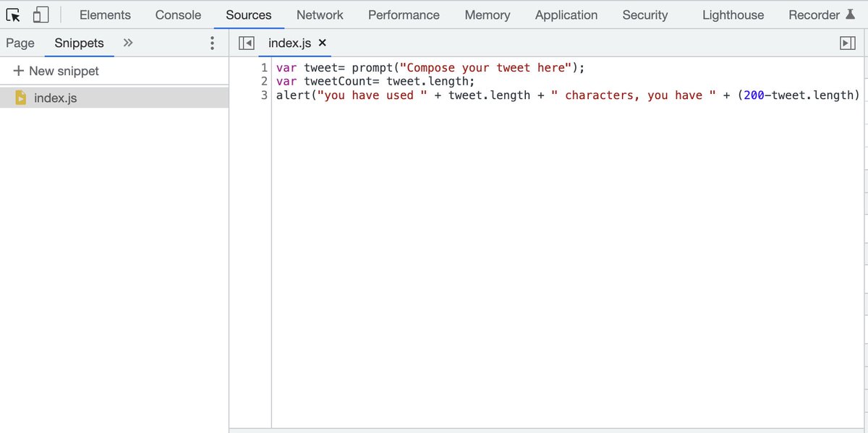Open the Memory tab
The height and width of the screenshot is (433, 868).
click(x=488, y=14)
